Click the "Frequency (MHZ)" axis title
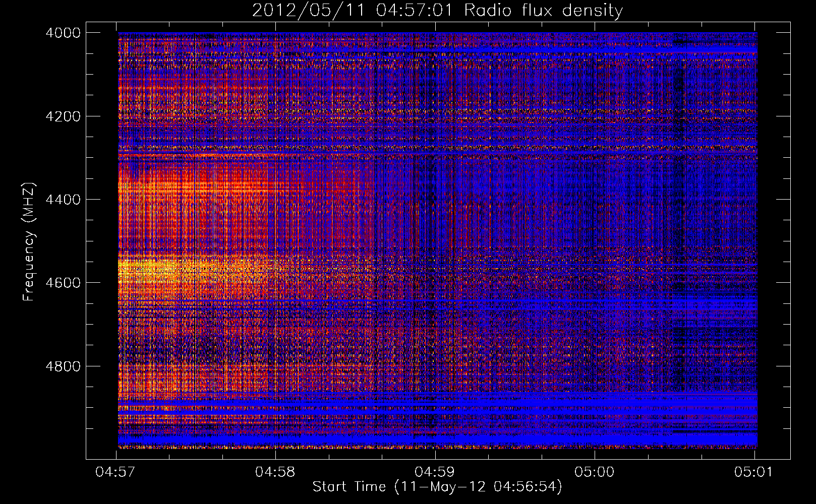816x504 pixels. tap(29, 242)
